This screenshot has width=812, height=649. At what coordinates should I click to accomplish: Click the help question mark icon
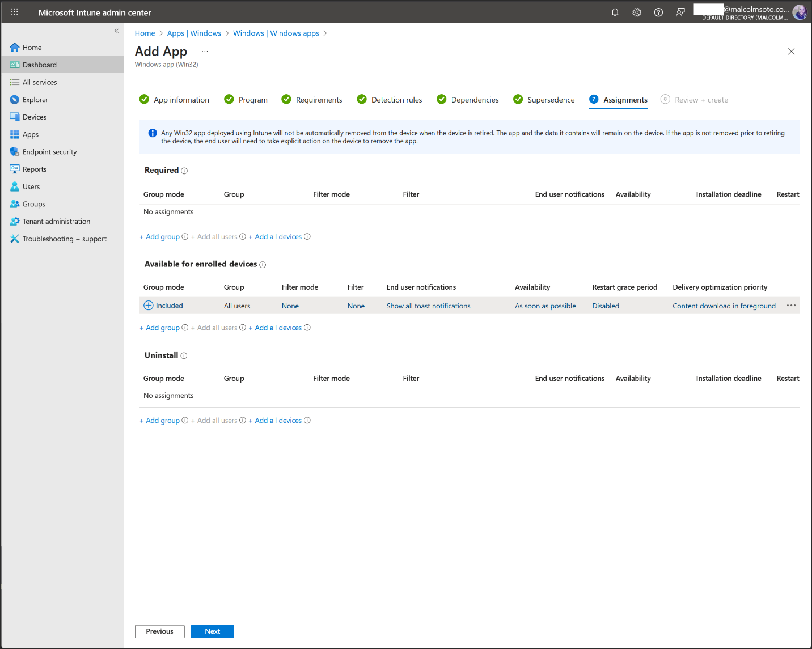click(x=658, y=12)
